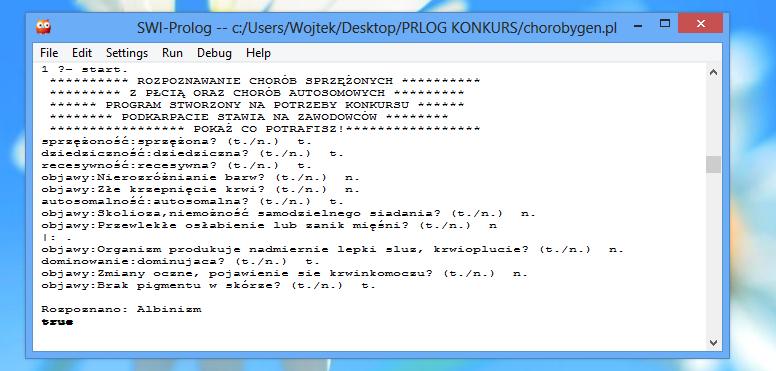The width and height of the screenshot is (776, 371).
Task: Click the scrollbar down arrow
Action: 713,342
